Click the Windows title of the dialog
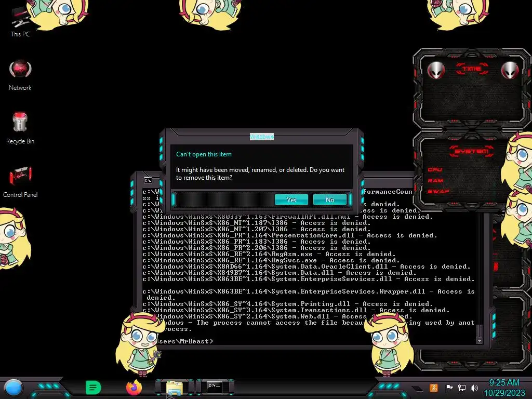The image size is (532, 399). [262, 137]
